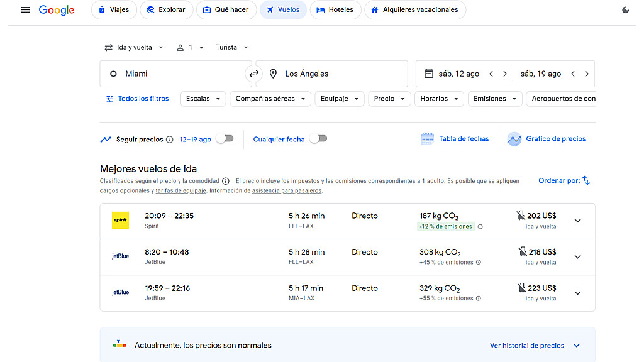Viewport: 644px width, 362px height.
Task: Swap origin and destination cities
Action: coord(253,74)
